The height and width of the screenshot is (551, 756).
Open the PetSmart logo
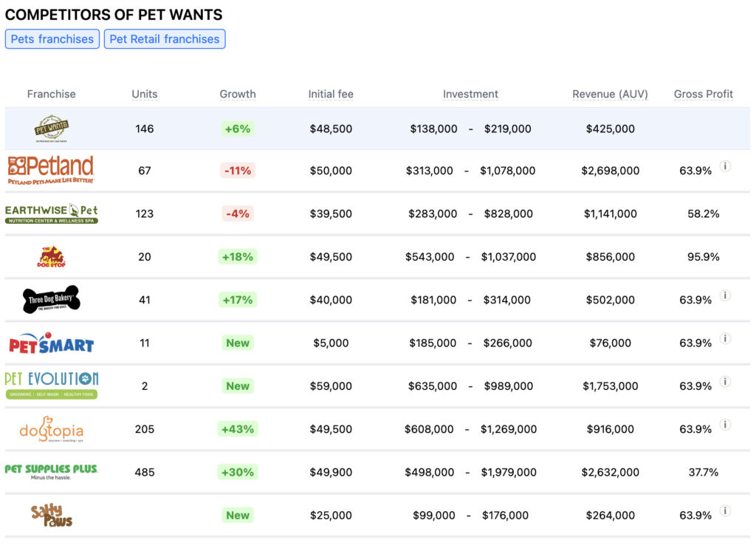[52, 343]
